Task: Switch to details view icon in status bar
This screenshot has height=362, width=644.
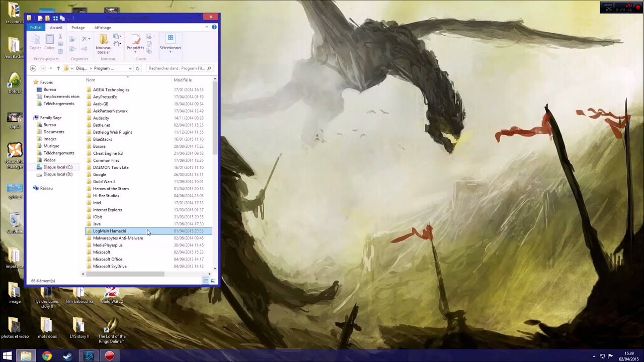Action: (x=205, y=281)
